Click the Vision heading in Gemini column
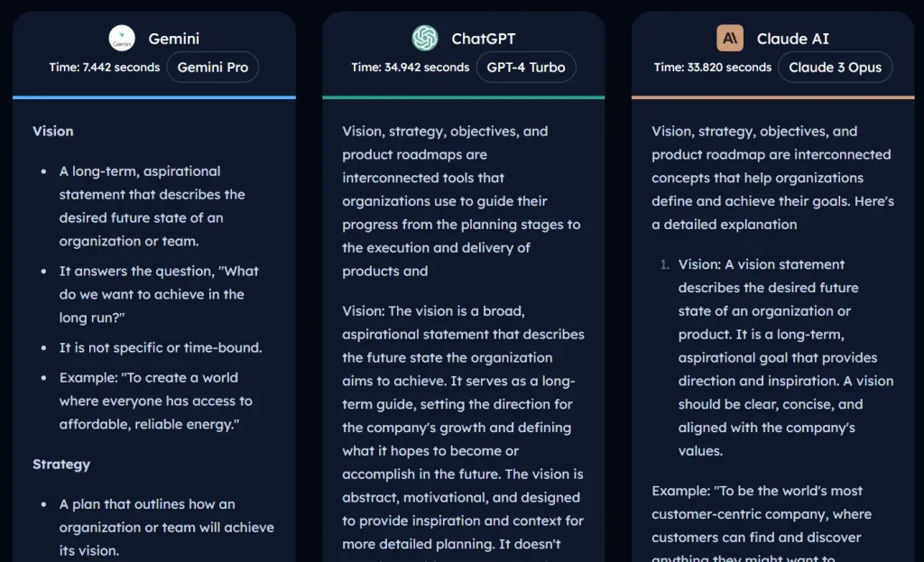Viewport: 924px width, 562px height. pyautogui.click(x=53, y=131)
